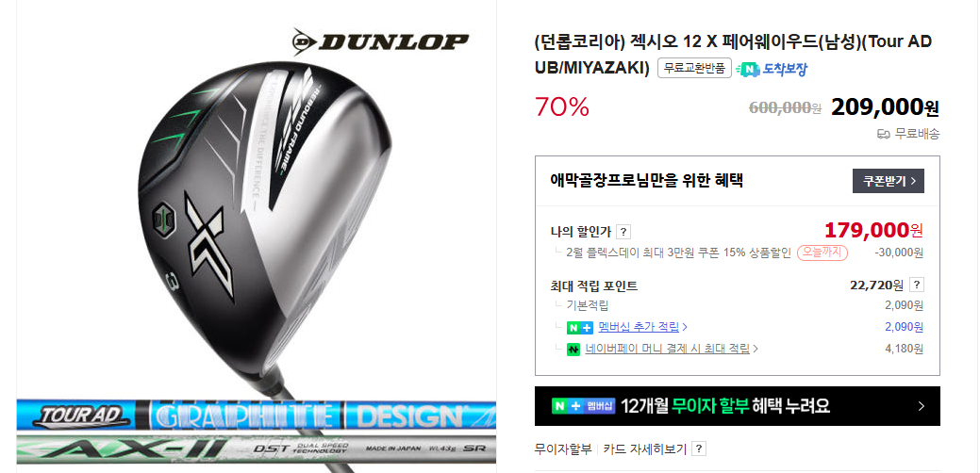Viewport: 980px width, 473px height.
Task: Click the question mark next to 나의 할인가
Action: (623, 232)
